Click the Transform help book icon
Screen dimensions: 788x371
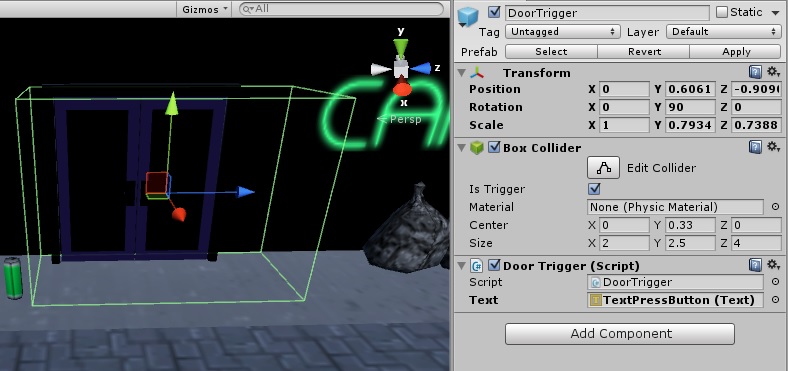coord(755,72)
